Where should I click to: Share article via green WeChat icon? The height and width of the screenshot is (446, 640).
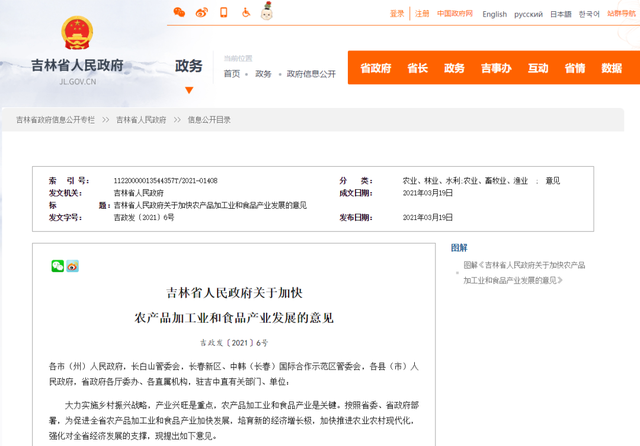tap(58, 266)
